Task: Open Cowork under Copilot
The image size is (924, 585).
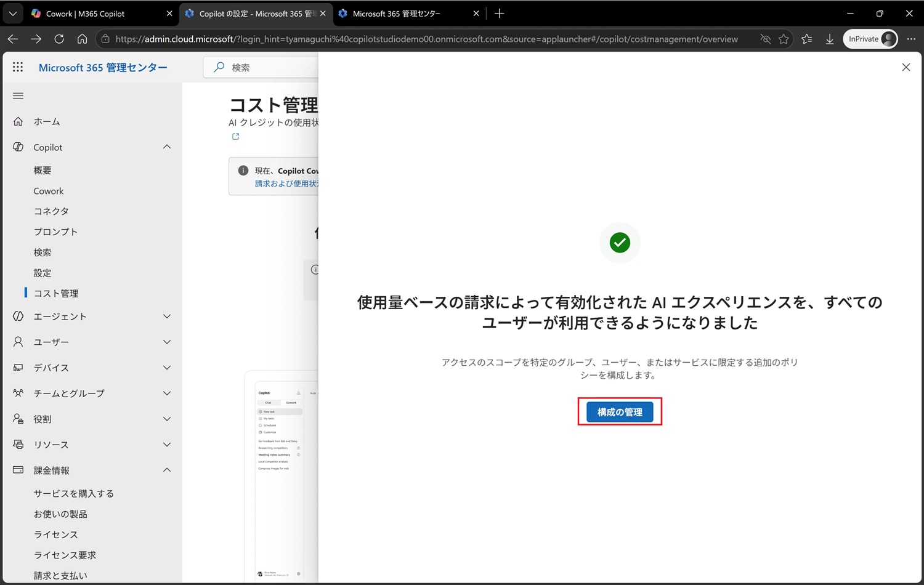Action: 49,191
